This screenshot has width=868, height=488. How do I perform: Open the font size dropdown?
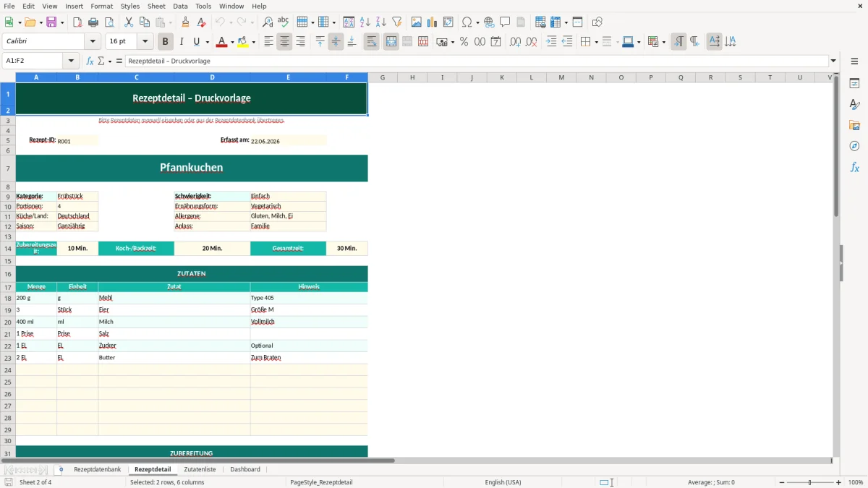pos(145,42)
